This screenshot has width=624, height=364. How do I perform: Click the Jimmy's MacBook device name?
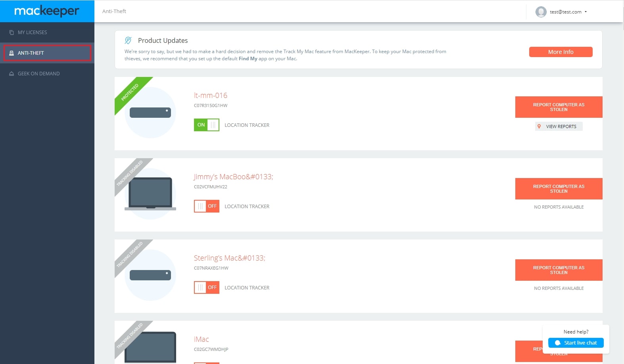point(233,177)
